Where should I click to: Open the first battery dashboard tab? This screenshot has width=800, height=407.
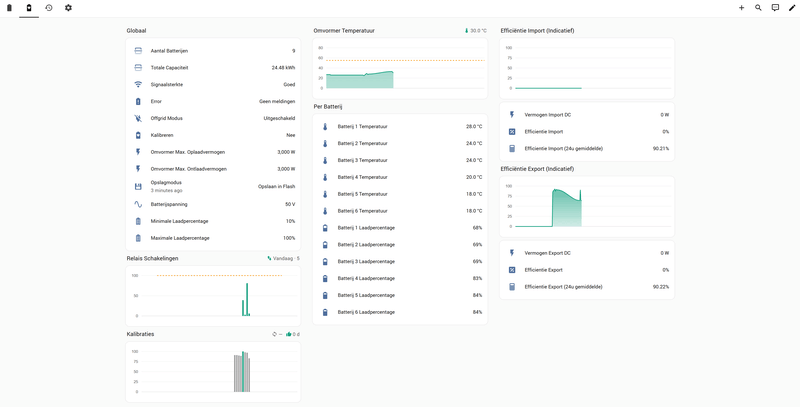[9, 8]
